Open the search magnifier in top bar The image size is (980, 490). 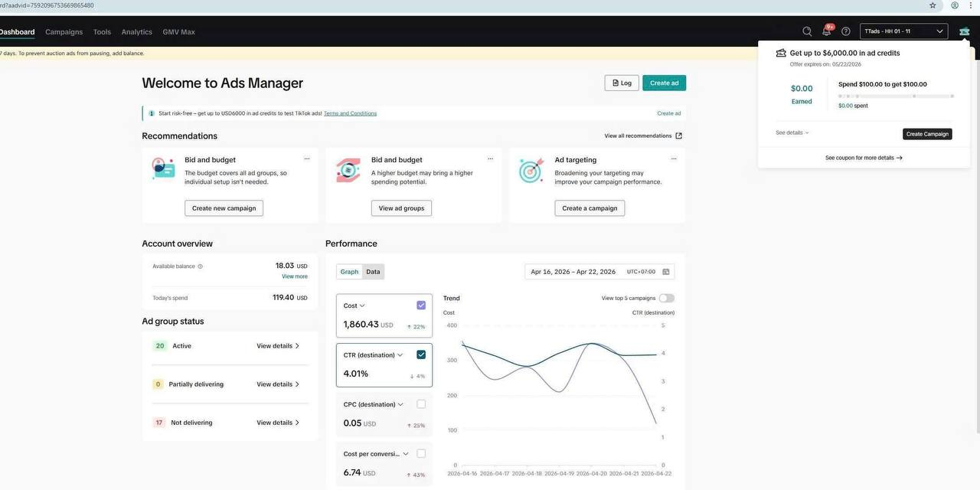coord(807,31)
